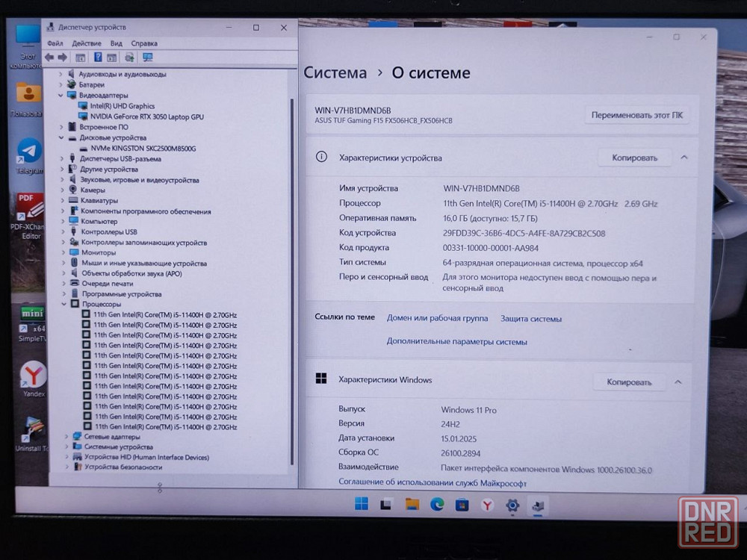This screenshot has width=747, height=560.
Task: Select 'Встроенное ПО' tree item
Action: click(x=104, y=127)
